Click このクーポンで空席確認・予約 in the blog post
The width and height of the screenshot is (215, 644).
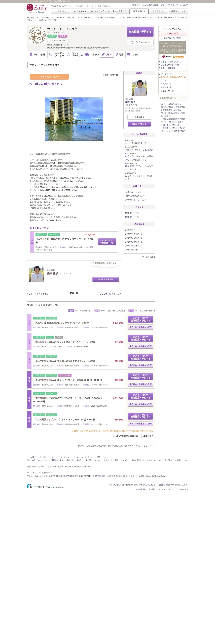107,242
